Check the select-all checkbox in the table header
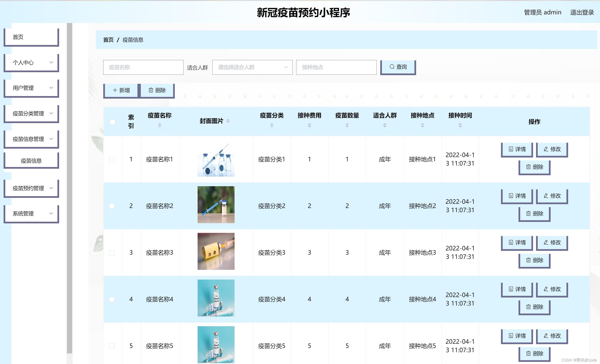This screenshot has width=600, height=364. pos(112,122)
